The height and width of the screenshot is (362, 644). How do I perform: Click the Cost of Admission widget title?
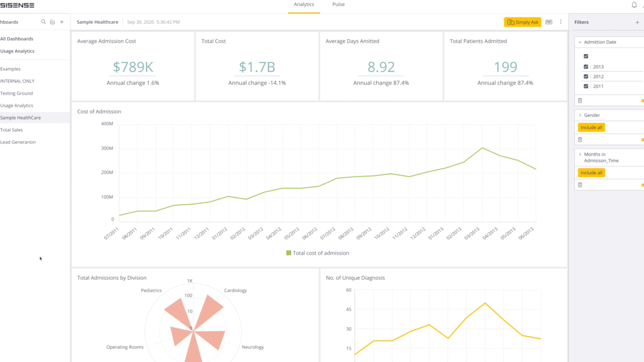point(99,111)
